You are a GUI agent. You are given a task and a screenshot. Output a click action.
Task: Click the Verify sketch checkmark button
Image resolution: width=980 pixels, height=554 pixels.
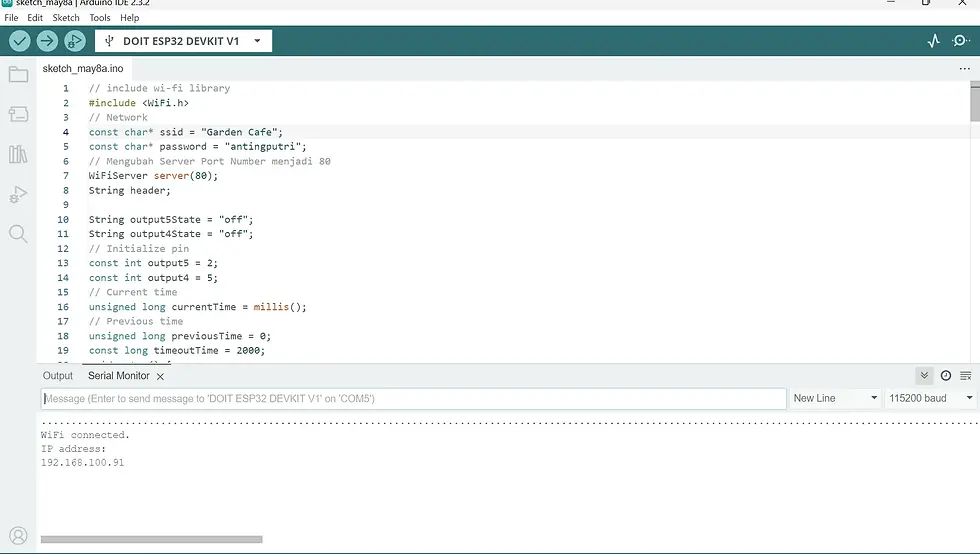[x=19, y=41]
